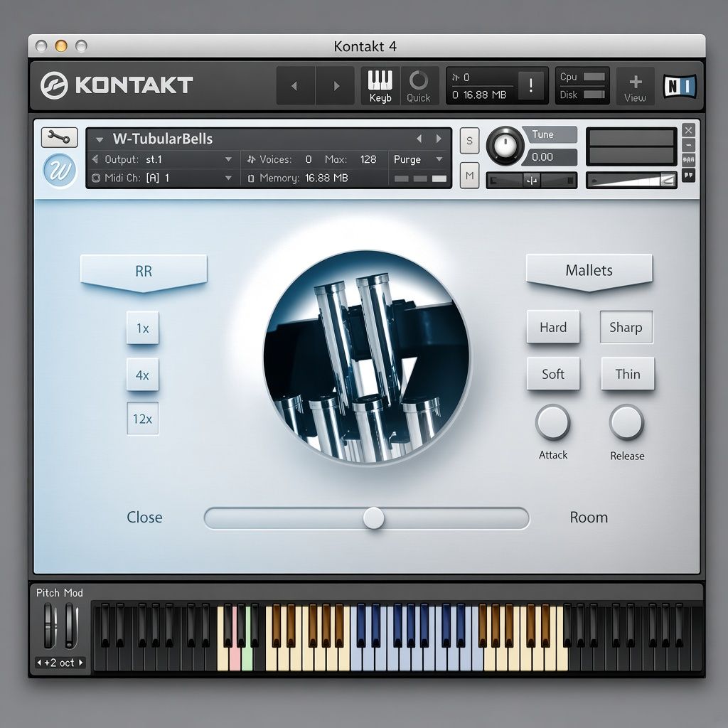
Task: Shift keyboard octave up with right arrow
Action: (x=81, y=663)
